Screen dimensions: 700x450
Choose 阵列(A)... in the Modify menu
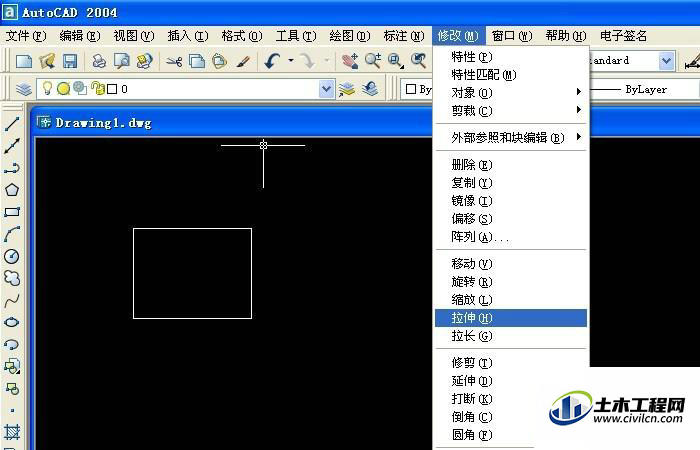pyautogui.click(x=511, y=237)
